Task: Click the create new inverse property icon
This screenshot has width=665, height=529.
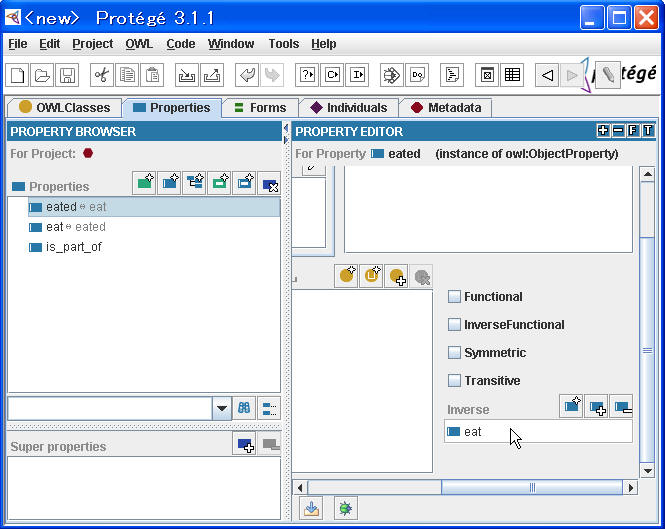Action: pos(571,406)
